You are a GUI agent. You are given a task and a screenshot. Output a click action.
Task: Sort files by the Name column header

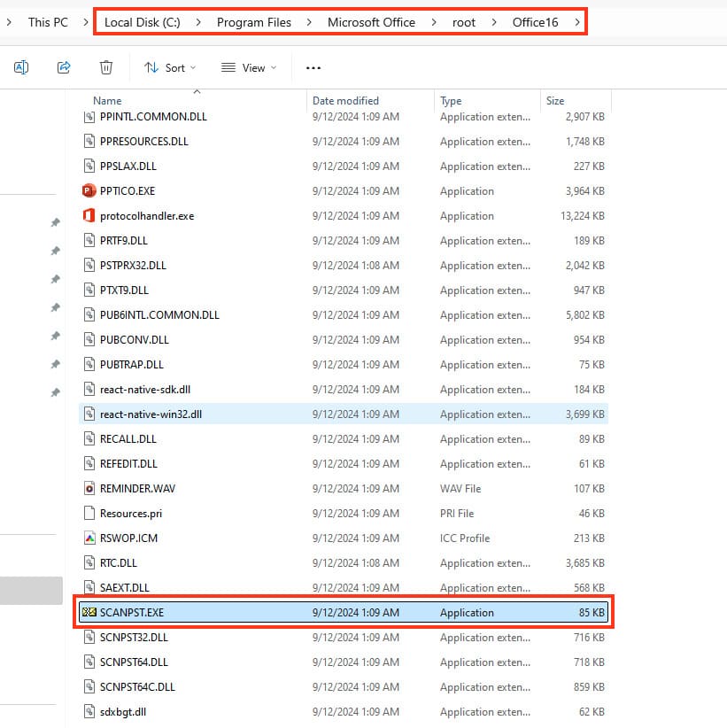coord(107,101)
